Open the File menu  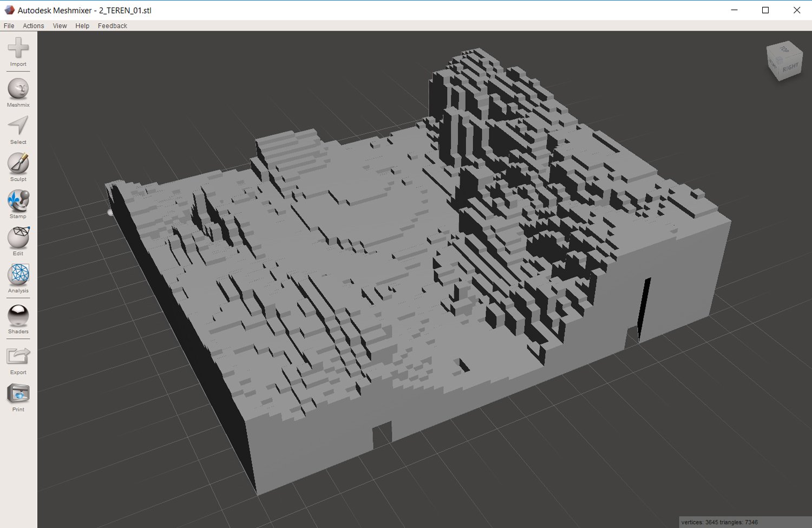9,25
